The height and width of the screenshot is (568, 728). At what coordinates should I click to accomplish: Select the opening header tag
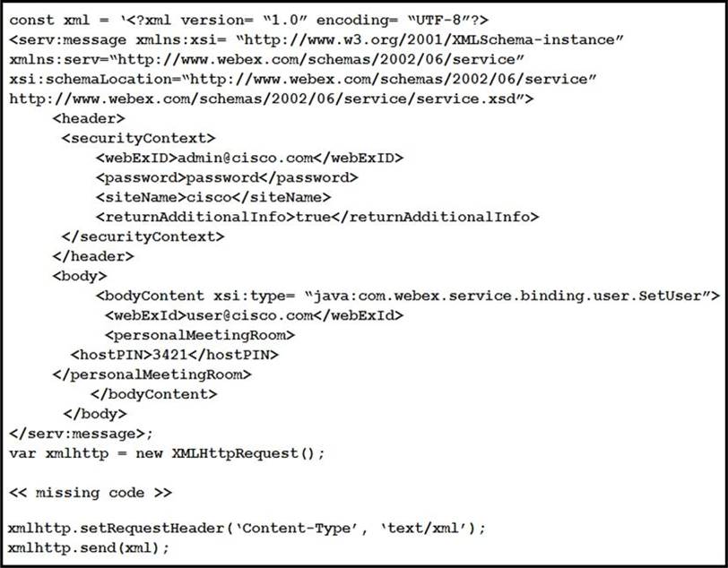(x=89, y=119)
